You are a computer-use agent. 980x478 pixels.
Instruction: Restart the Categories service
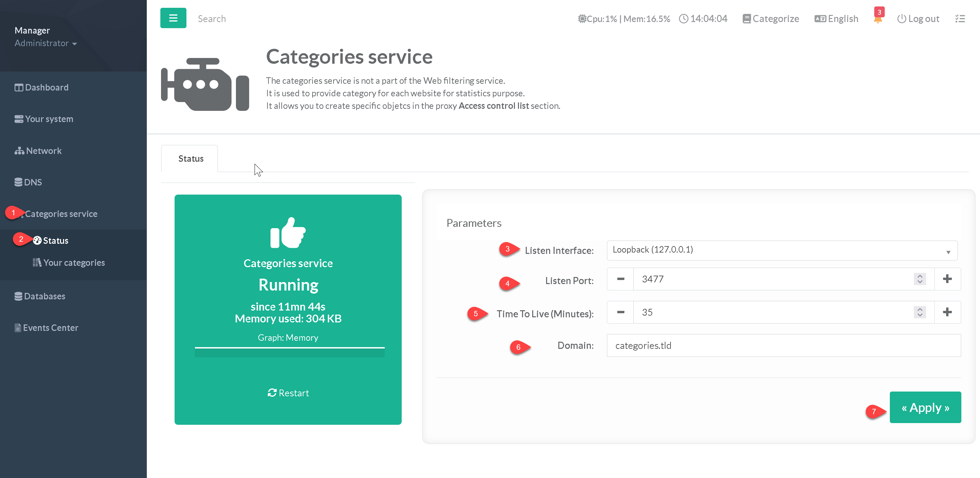[288, 393]
